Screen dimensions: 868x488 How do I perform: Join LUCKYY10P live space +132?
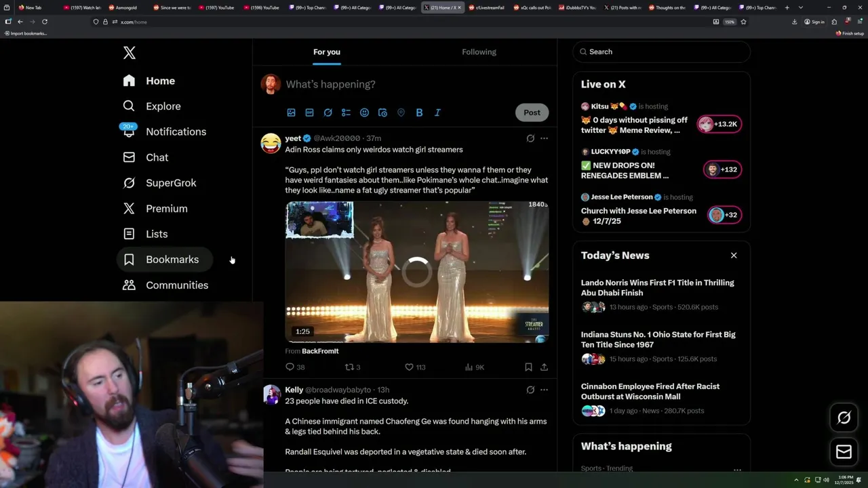[x=722, y=169]
